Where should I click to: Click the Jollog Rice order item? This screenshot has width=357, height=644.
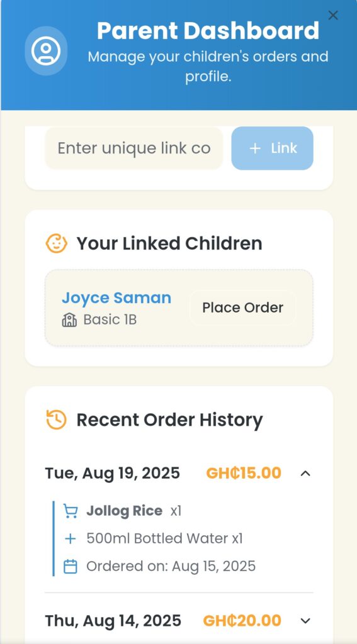click(124, 511)
